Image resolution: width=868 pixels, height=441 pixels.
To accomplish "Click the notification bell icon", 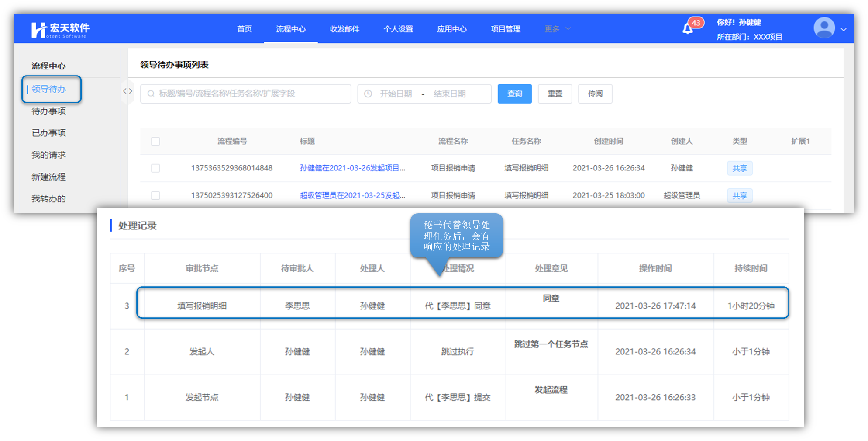I will [687, 29].
